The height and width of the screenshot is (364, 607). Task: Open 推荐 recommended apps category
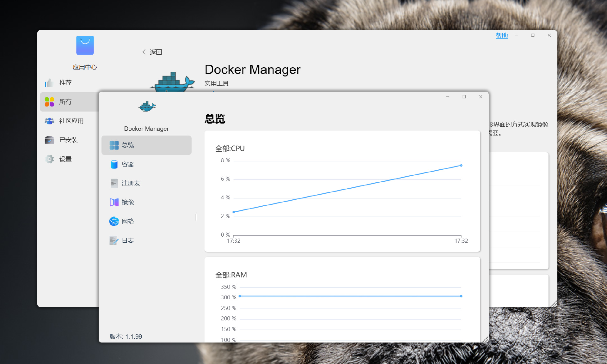click(65, 83)
